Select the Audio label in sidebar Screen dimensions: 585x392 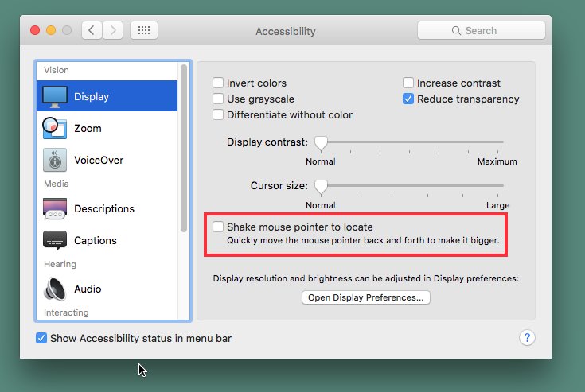click(x=88, y=289)
